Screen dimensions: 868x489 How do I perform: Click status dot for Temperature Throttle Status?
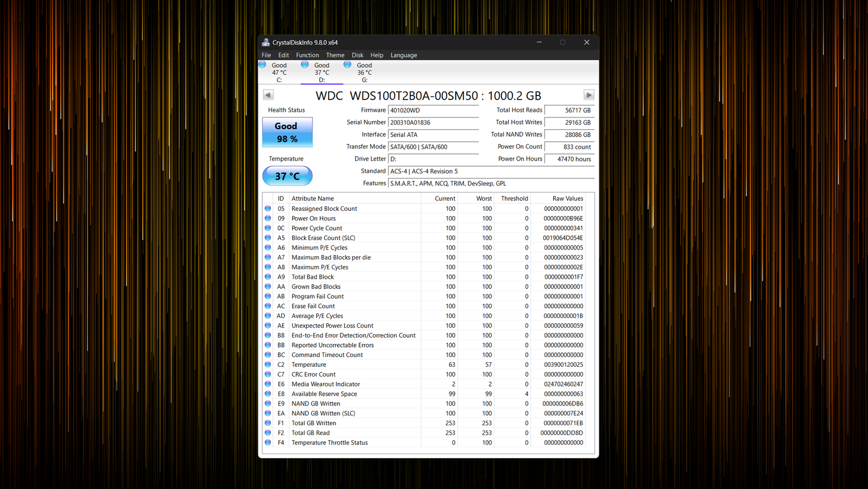coord(268,443)
